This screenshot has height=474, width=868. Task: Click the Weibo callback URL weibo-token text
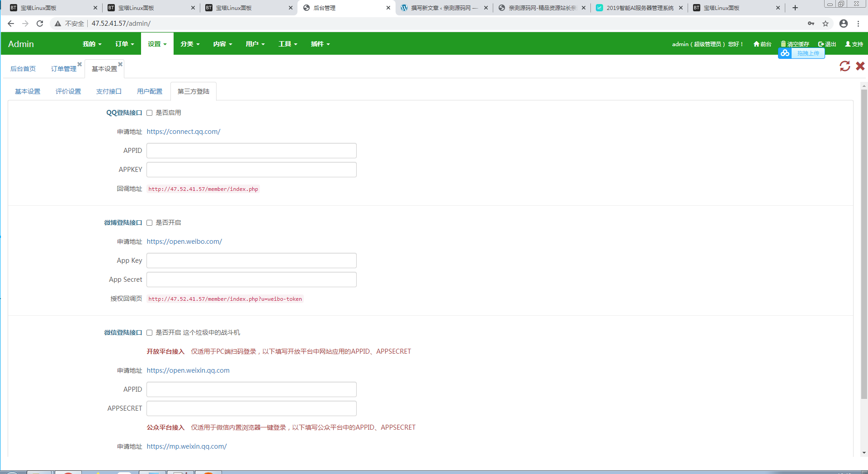click(225, 299)
